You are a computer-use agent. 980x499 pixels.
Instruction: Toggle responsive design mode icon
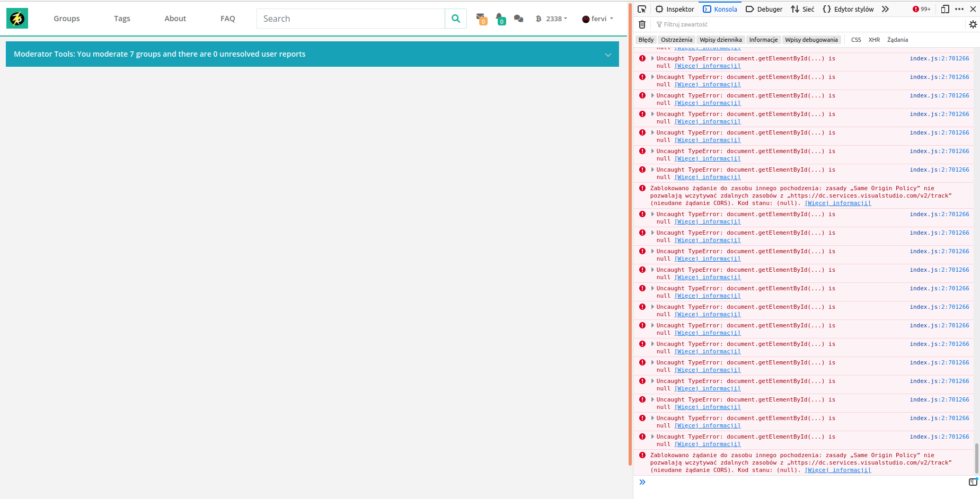(x=945, y=9)
